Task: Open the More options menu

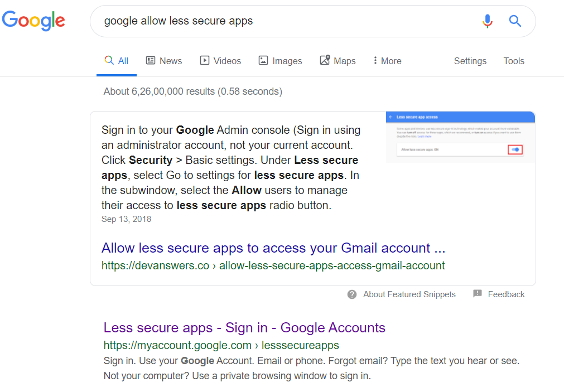Action: point(387,61)
